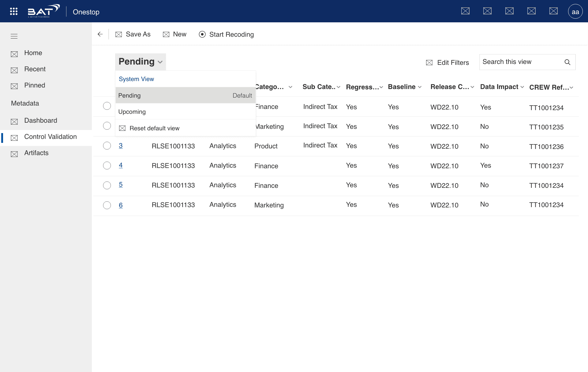Click the Edit Filters icon

coord(429,63)
